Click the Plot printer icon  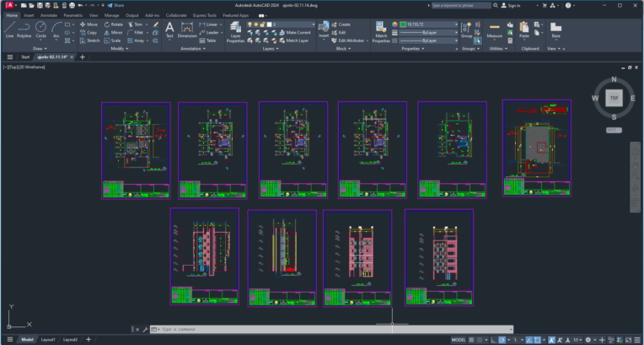click(x=72, y=6)
